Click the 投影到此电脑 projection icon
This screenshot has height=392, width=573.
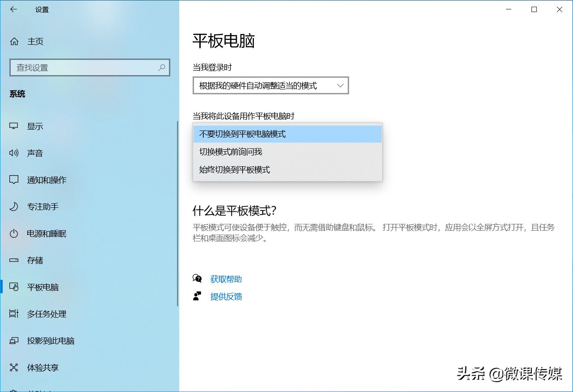[x=14, y=341]
